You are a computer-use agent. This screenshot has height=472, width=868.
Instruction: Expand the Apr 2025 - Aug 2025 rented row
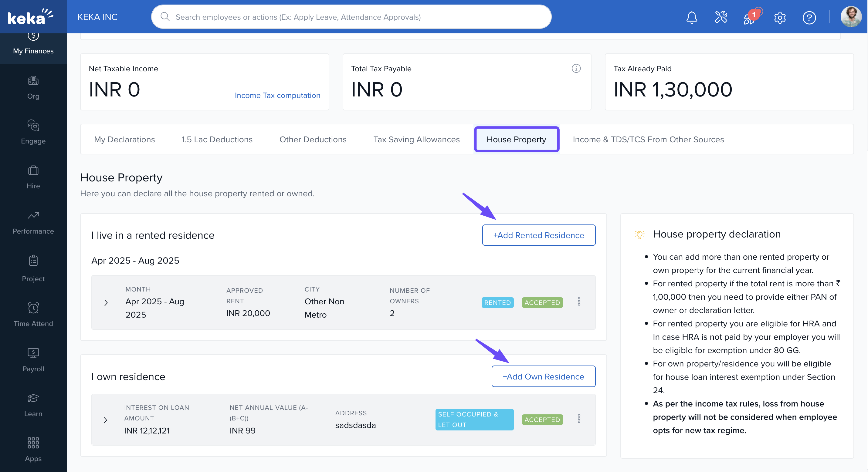[x=106, y=302]
